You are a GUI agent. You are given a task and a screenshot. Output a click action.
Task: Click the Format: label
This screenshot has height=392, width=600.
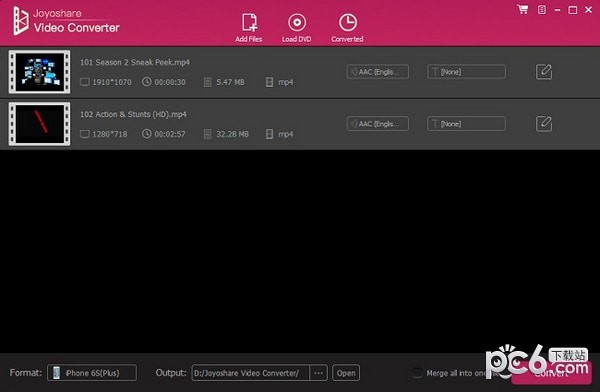point(26,373)
